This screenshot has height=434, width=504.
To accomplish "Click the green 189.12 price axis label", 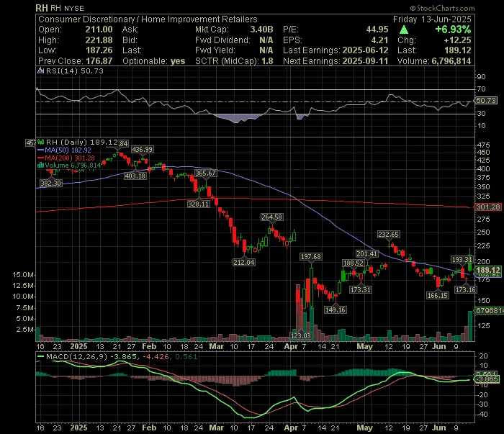I will [488, 270].
